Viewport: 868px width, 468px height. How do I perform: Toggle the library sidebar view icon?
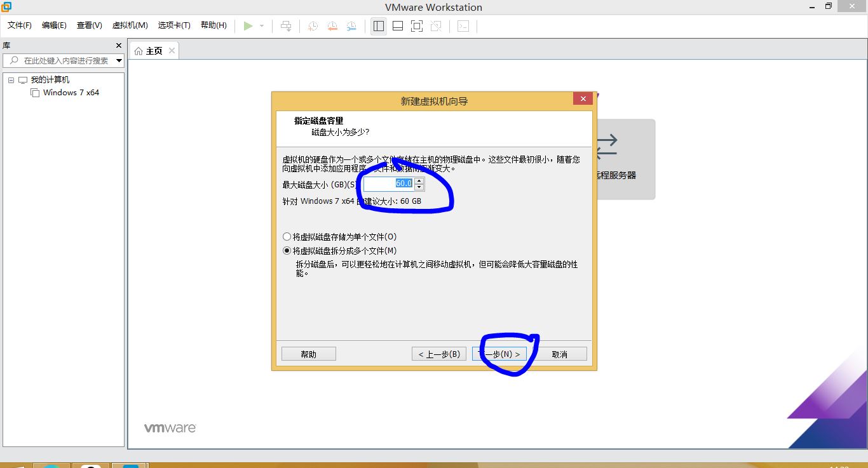379,26
